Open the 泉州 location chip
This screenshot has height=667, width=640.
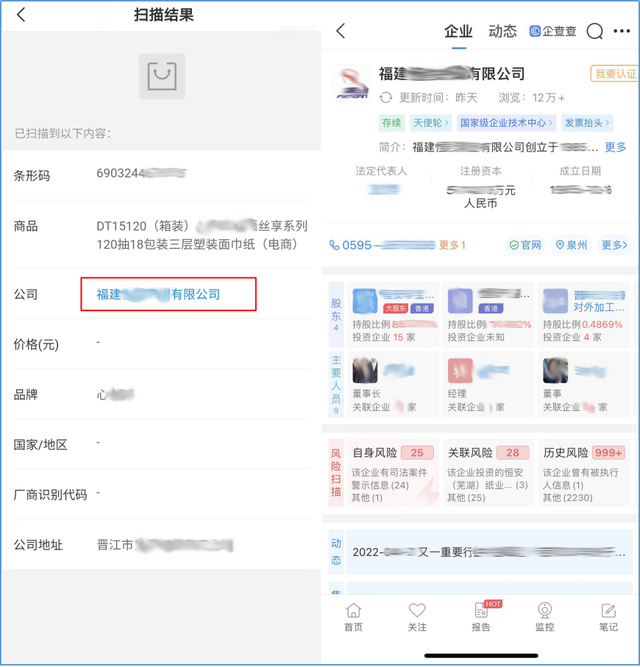pos(572,245)
